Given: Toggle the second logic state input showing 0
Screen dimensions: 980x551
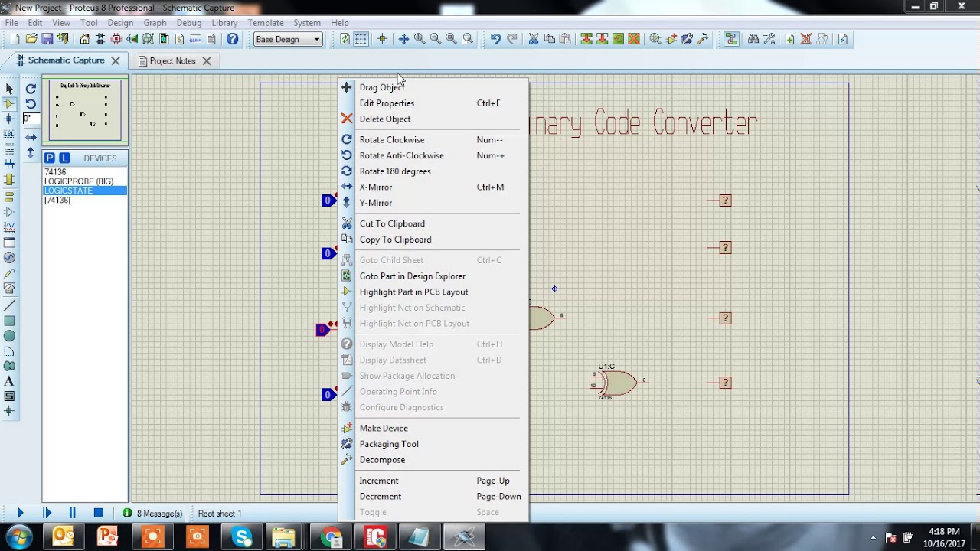Looking at the screenshot, I should [x=328, y=253].
